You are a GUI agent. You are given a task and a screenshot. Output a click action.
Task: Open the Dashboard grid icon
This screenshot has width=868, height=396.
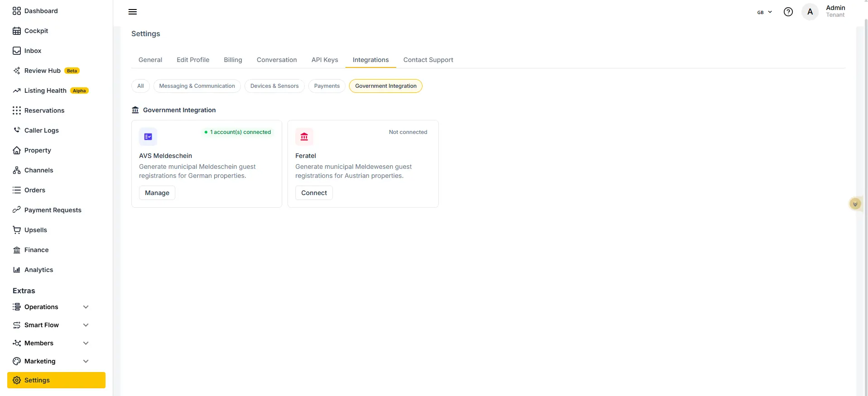(x=17, y=11)
